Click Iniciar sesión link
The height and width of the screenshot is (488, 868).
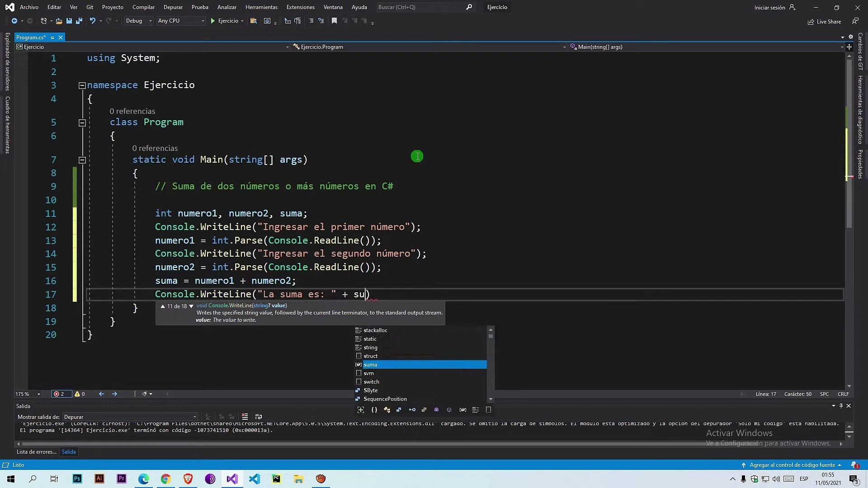tap(769, 7)
